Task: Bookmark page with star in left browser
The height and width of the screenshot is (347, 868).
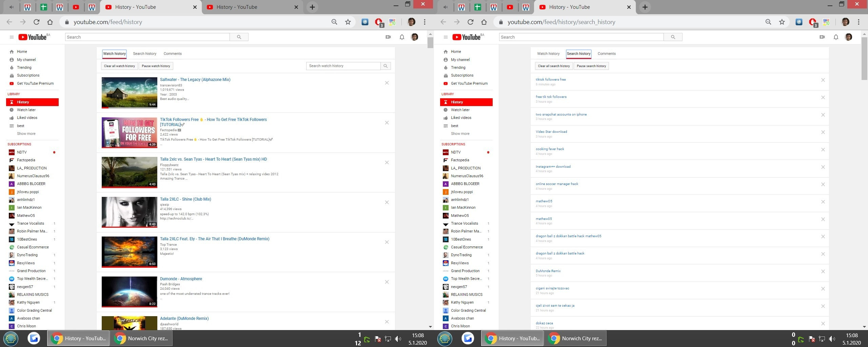Action: [348, 22]
